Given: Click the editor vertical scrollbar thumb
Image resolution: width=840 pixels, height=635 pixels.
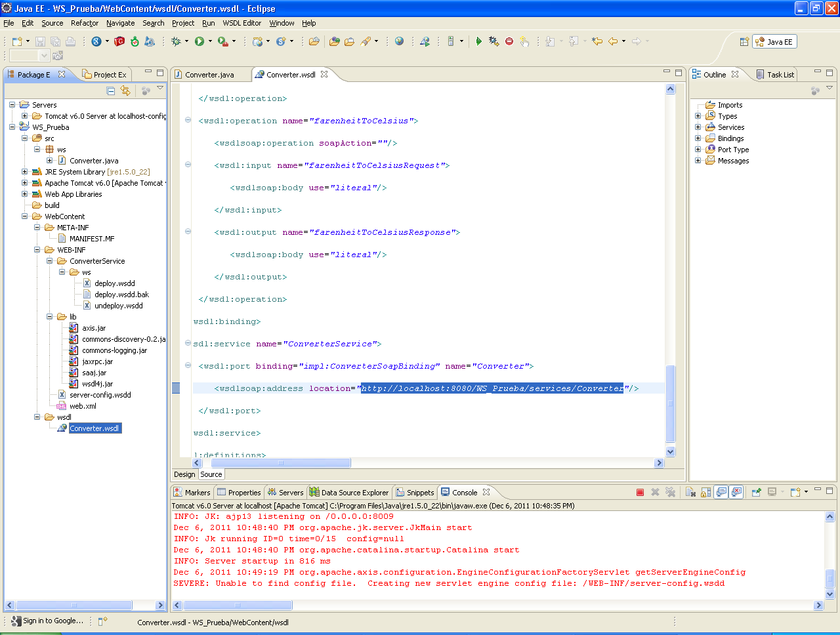Looking at the screenshot, I should [670, 404].
